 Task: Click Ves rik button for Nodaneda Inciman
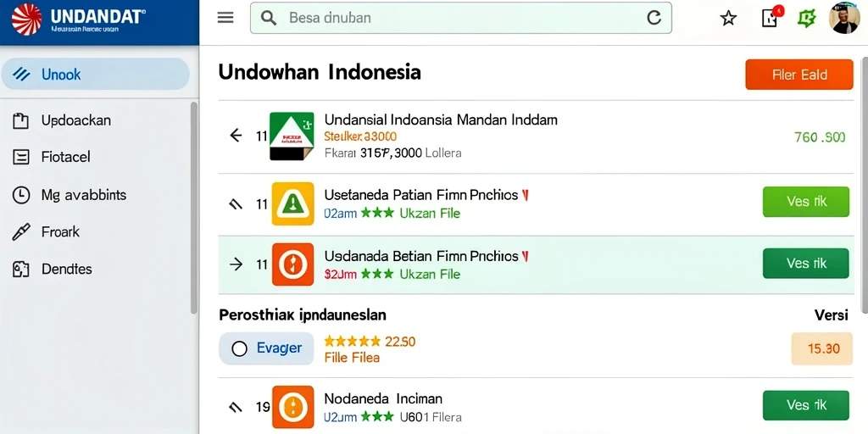(x=806, y=405)
